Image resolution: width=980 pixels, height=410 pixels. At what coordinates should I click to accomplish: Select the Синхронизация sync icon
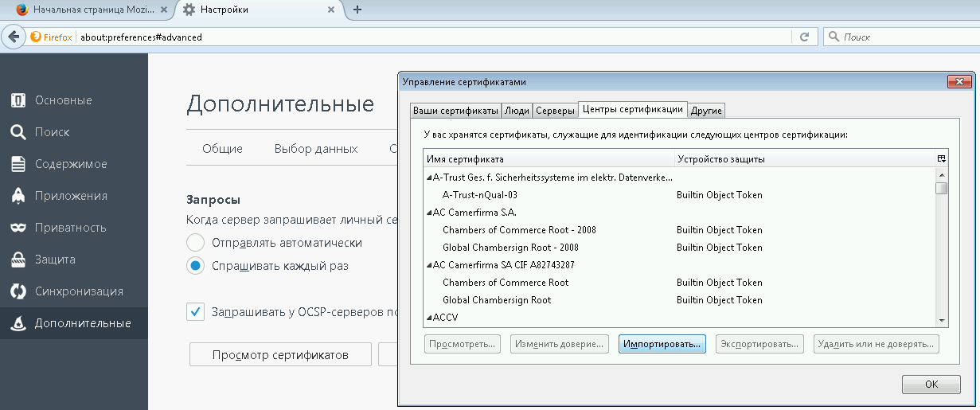[18, 291]
